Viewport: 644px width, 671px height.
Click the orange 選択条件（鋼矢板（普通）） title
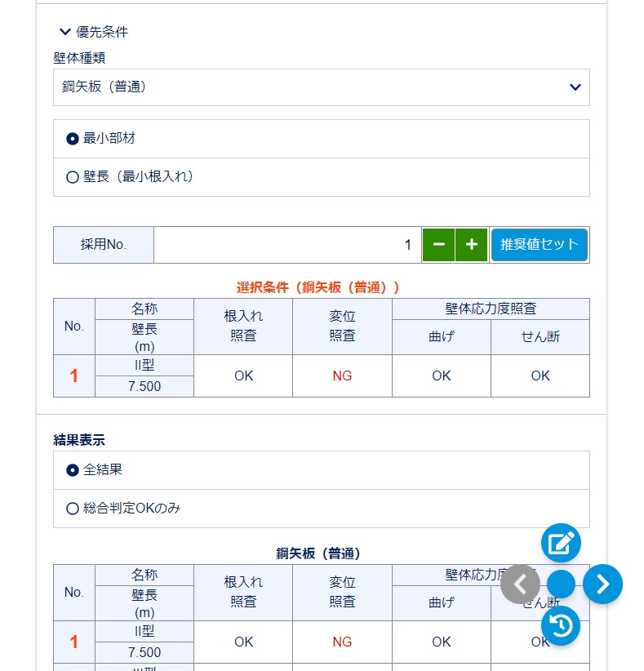point(318,287)
